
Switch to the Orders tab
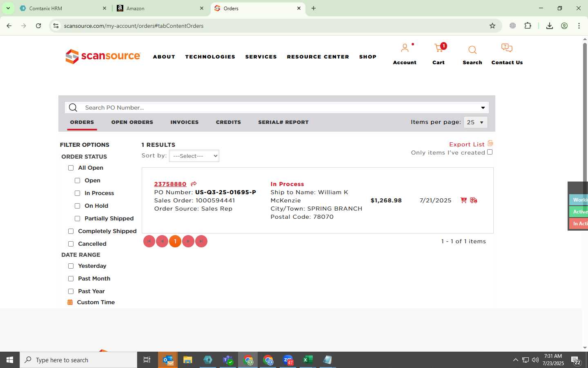click(x=82, y=122)
